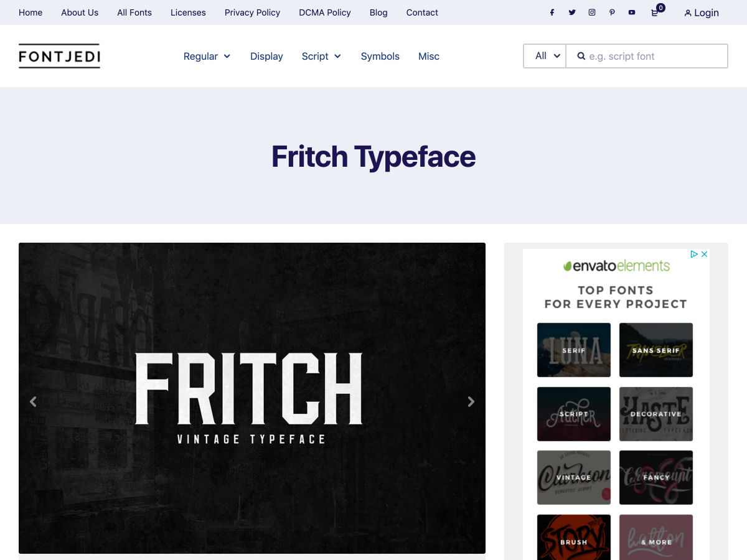The image size is (747, 560).
Task: Open the Twitter social icon
Action: [571, 12]
